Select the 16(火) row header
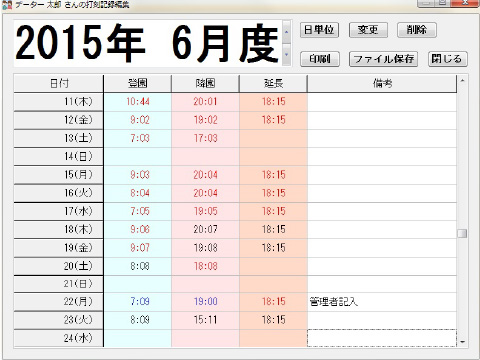The height and width of the screenshot is (360, 480). point(58,193)
